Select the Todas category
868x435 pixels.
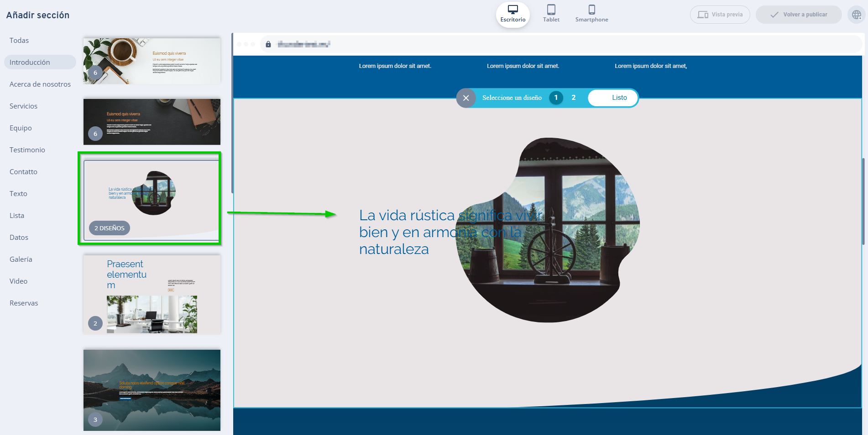click(x=19, y=41)
